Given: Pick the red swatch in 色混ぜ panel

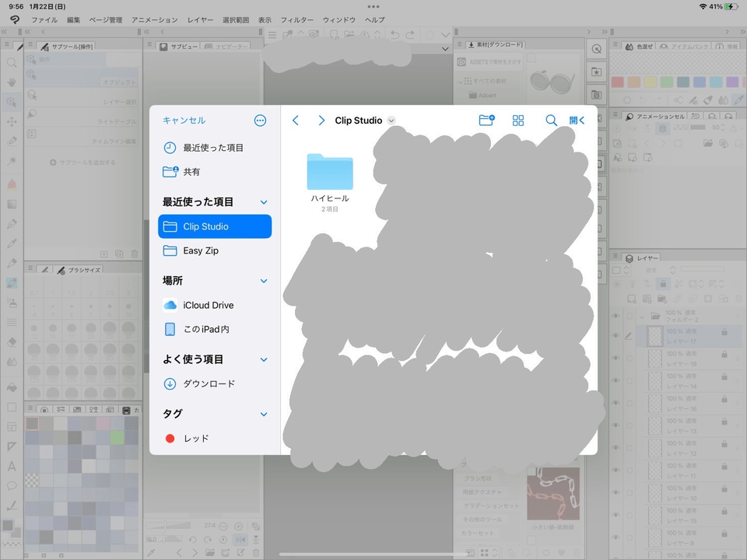Looking at the screenshot, I should [617, 82].
